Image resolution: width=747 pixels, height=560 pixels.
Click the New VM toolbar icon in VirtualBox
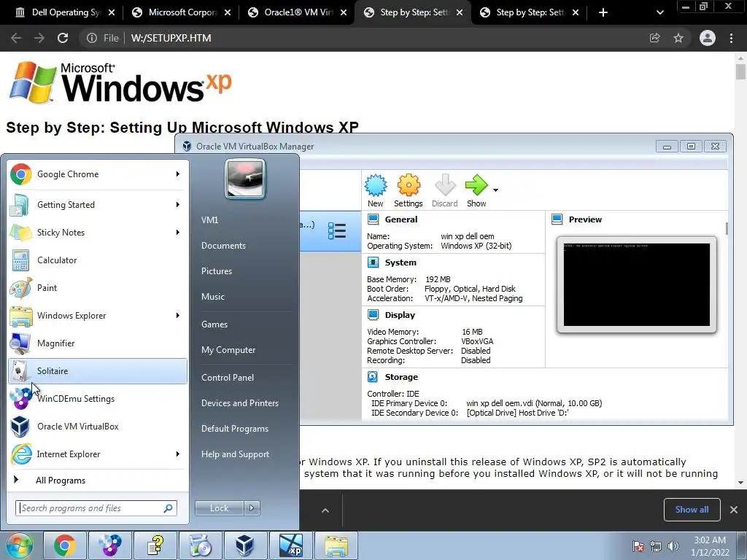pyautogui.click(x=376, y=190)
